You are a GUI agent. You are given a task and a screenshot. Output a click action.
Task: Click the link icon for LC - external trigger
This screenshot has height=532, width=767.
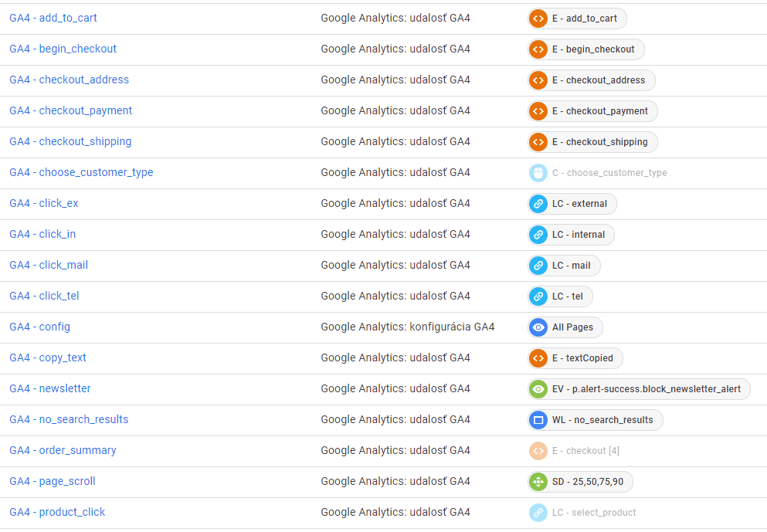click(538, 204)
